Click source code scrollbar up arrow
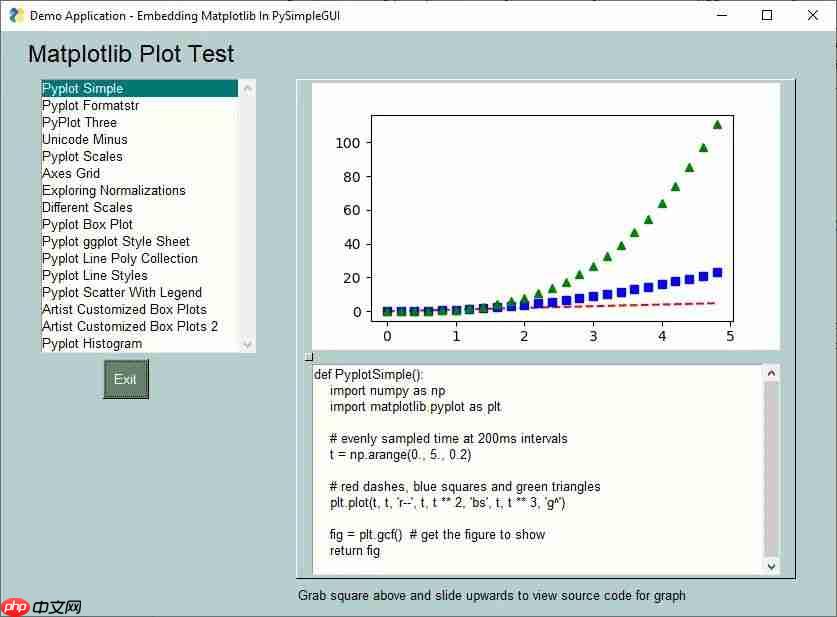This screenshot has height=617, width=837. (771, 373)
